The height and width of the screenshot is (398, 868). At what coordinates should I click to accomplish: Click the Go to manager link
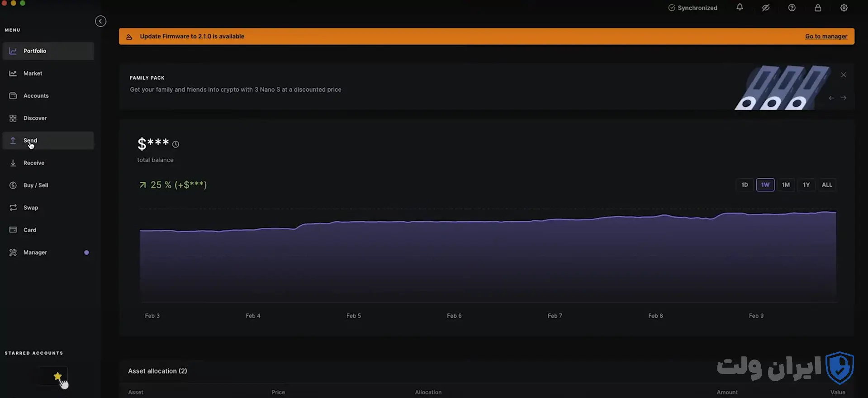point(826,37)
